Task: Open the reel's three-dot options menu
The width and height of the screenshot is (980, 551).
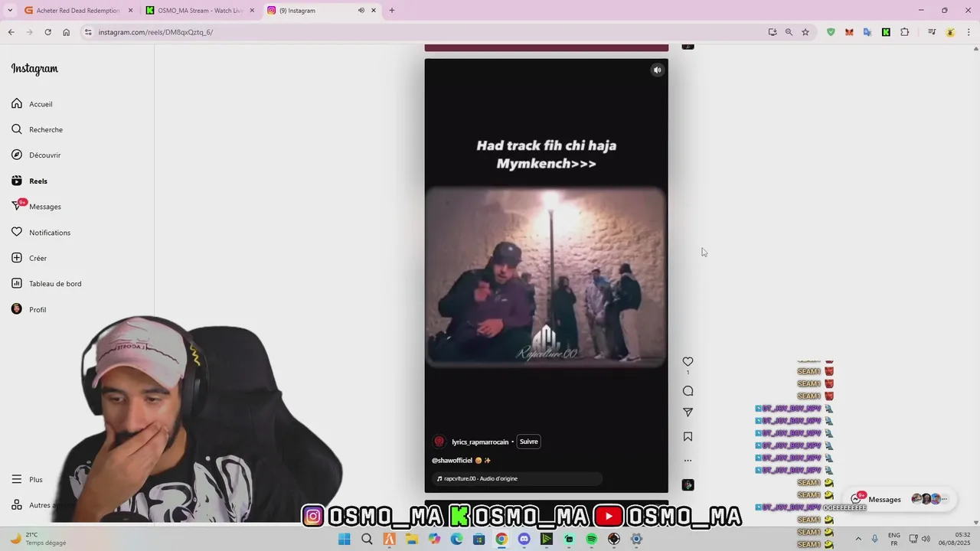Action: 688,461
